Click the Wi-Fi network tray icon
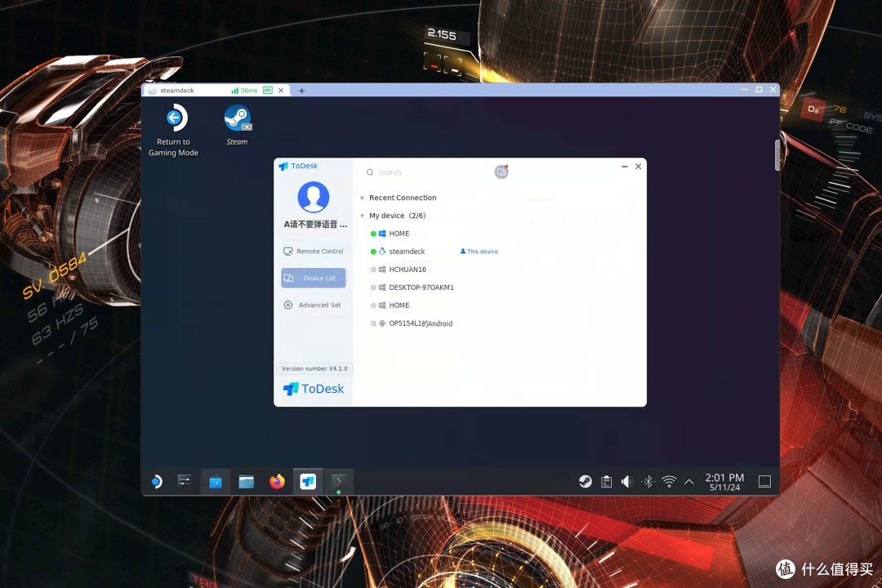The width and height of the screenshot is (882, 588). [669, 482]
